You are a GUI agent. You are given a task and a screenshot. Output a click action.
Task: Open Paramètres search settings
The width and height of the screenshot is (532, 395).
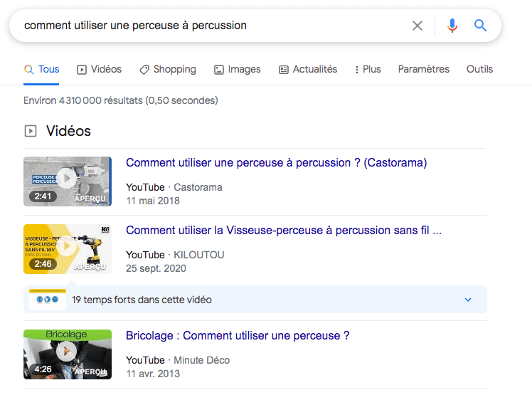tap(423, 69)
